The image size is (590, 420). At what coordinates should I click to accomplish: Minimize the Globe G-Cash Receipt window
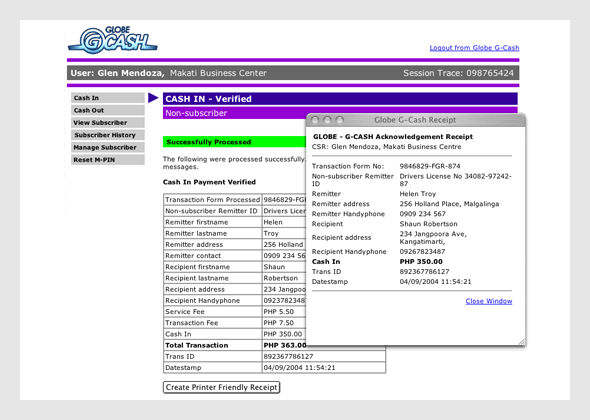coord(327,120)
